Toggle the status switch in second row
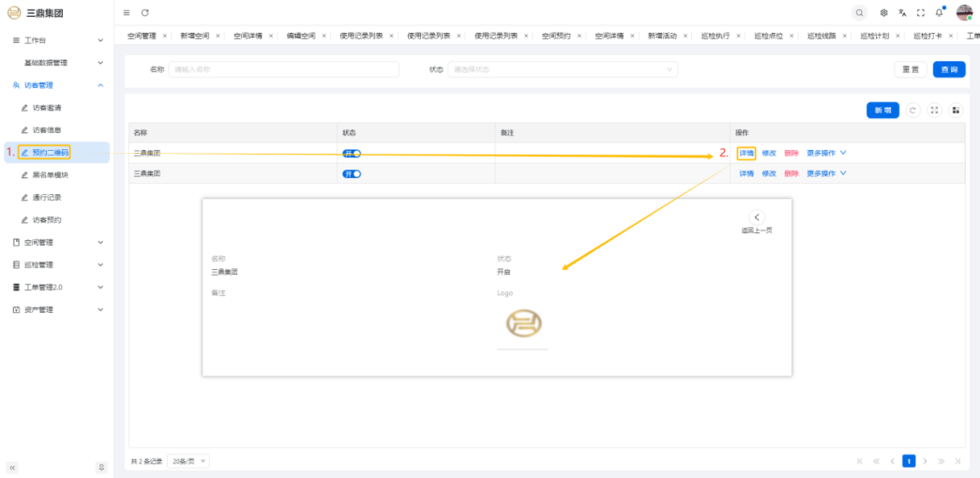This screenshot has height=478, width=980. tap(352, 173)
